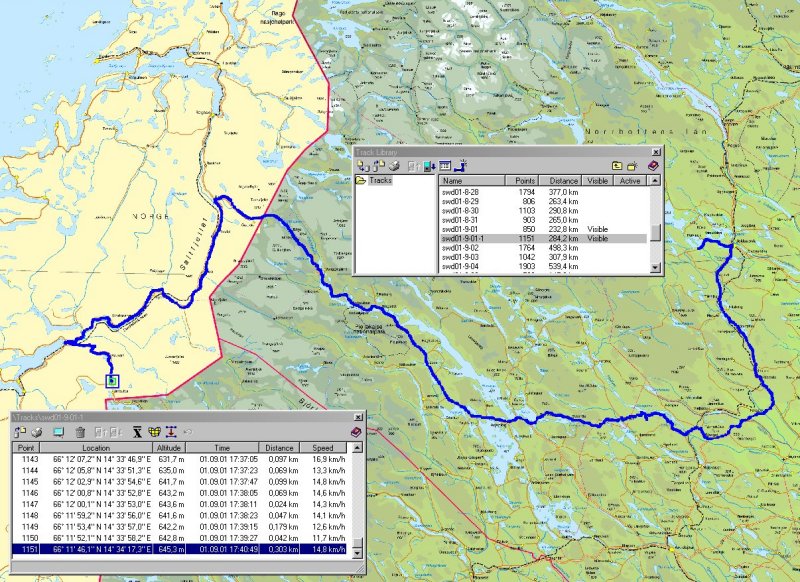Click the calendar table icon in Track Library
Screen dimensions: 800x582
[445, 165]
